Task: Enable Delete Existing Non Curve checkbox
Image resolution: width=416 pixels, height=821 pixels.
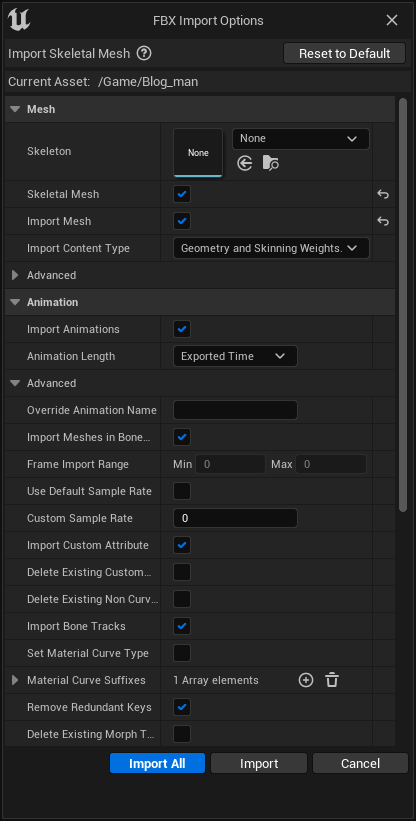Action: click(182, 599)
